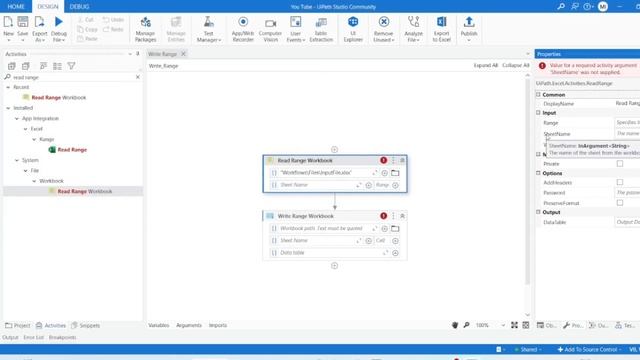The width and height of the screenshot is (640, 360).
Task: Select Read Range Workbook under Workbook node
Action: coord(84,191)
